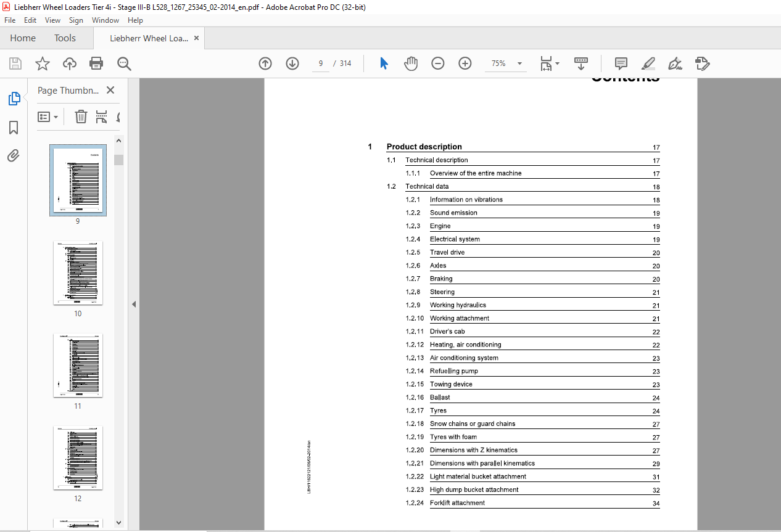The height and width of the screenshot is (532, 781).
Task: Click the insert page break icon in thumbnails
Action: [102, 117]
